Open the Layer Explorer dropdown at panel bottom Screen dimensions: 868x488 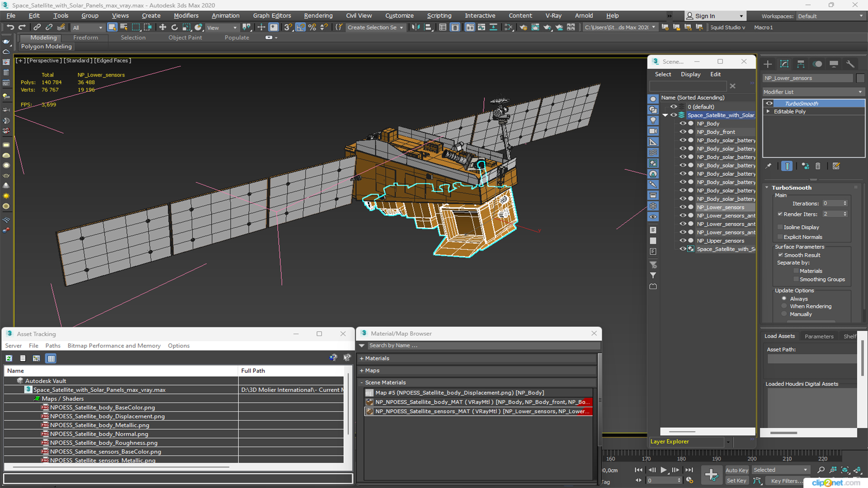tap(728, 442)
